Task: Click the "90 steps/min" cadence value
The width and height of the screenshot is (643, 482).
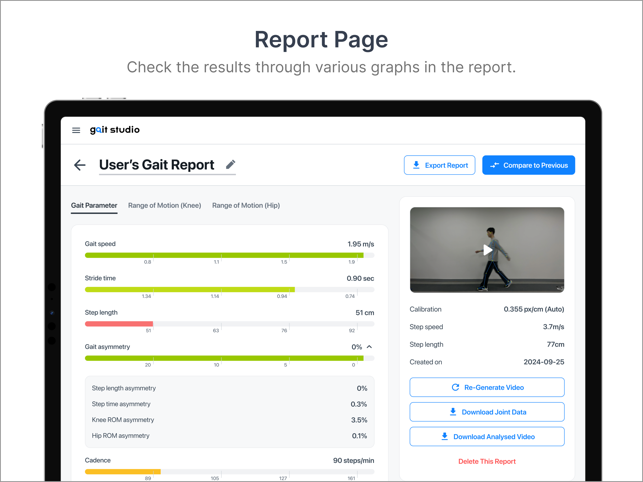Action: click(x=353, y=461)
